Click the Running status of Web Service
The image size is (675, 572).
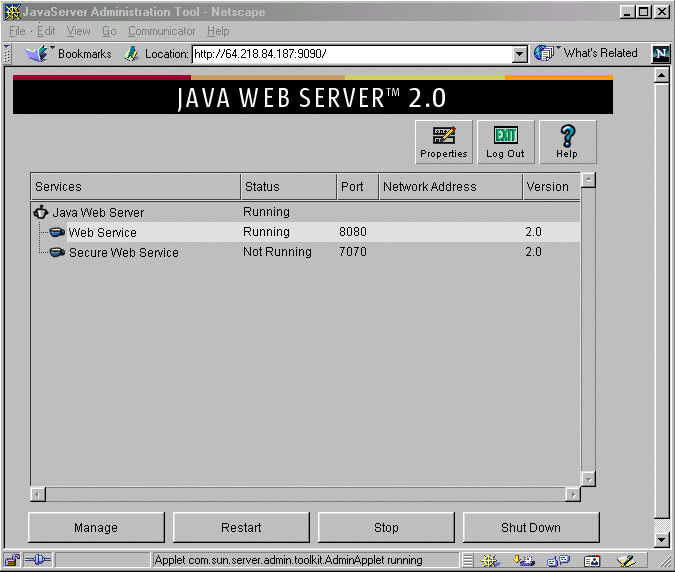click(266, 232)
